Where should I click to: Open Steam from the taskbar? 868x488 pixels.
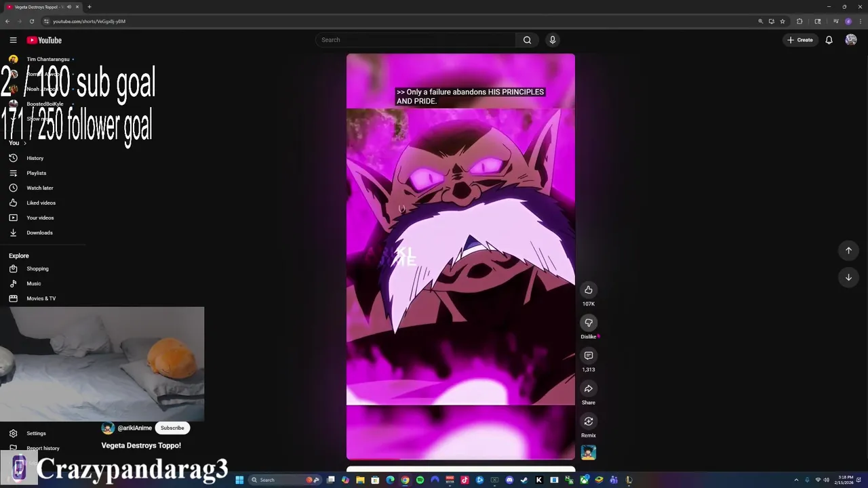(x=524, y=480)
